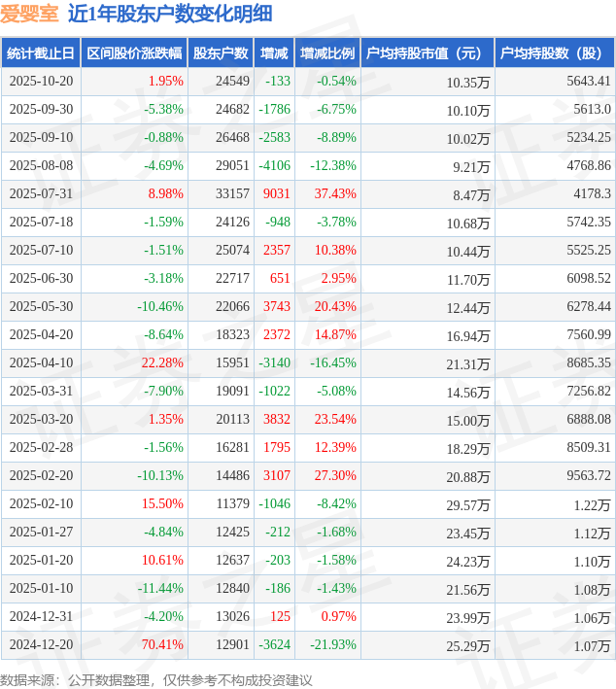Click the 33157 shareholder count cell
This screenshot has height=689, width=616.
233,194
